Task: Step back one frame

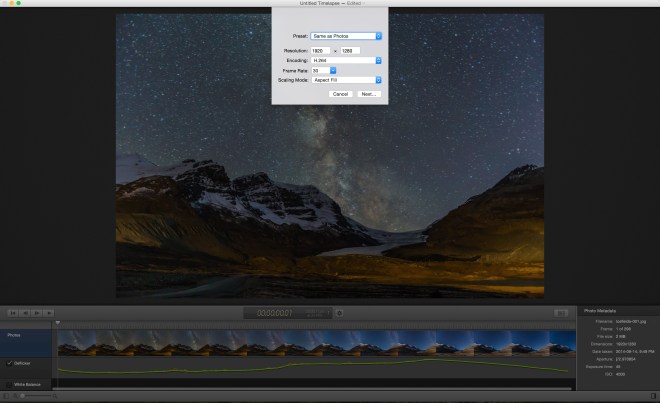Action: (x=24, y=313)
